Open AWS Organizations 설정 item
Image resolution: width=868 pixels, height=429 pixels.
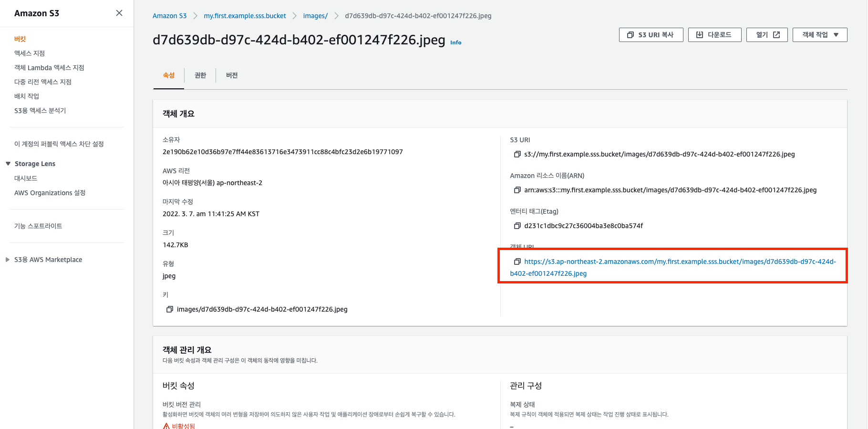(50, 193)
